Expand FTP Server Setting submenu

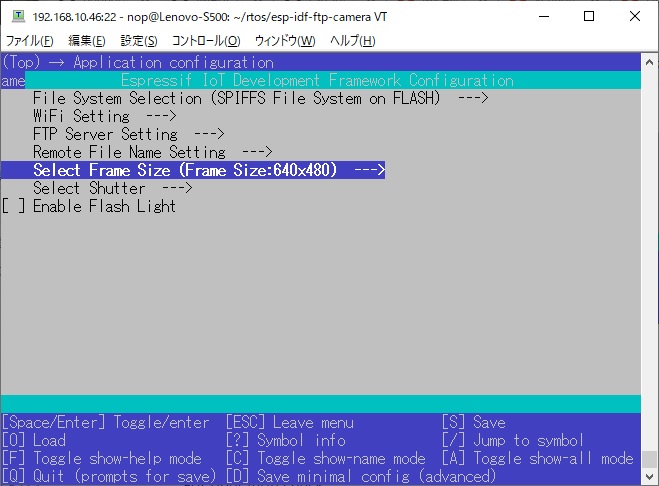(129, 135)
